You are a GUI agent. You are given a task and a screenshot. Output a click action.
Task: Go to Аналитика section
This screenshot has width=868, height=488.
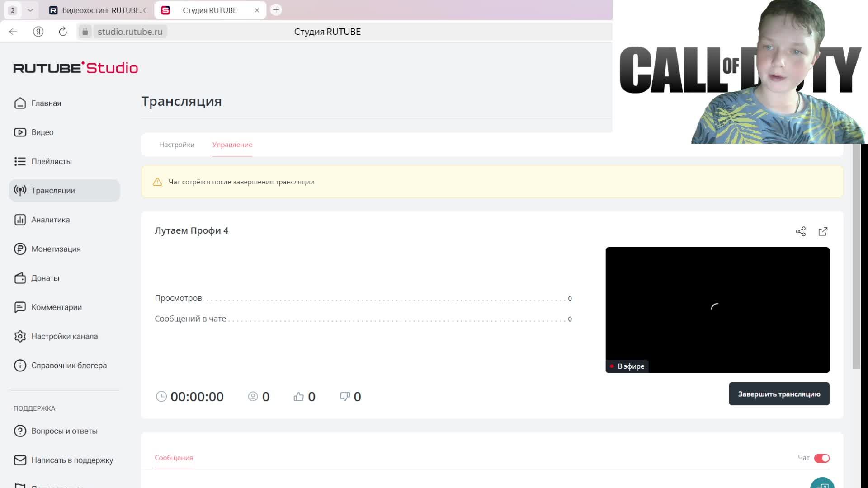pos(50,220)
